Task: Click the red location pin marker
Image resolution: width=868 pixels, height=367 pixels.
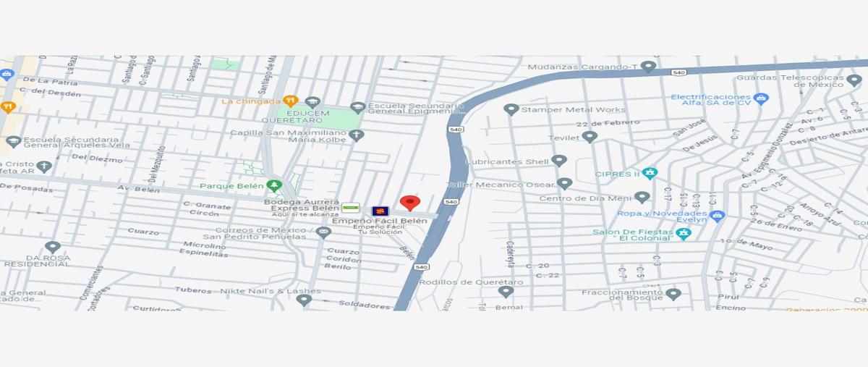Action: pos(410,203)
